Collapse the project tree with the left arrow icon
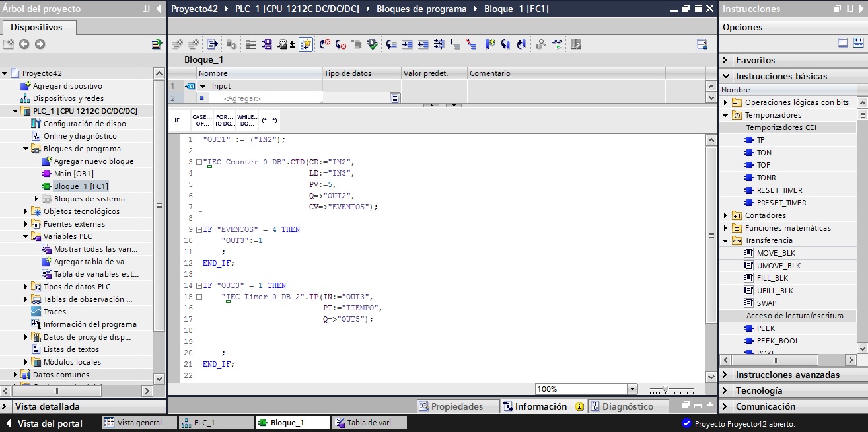The width and height of the screenshot is (868, 432). (x=159, y=9)
